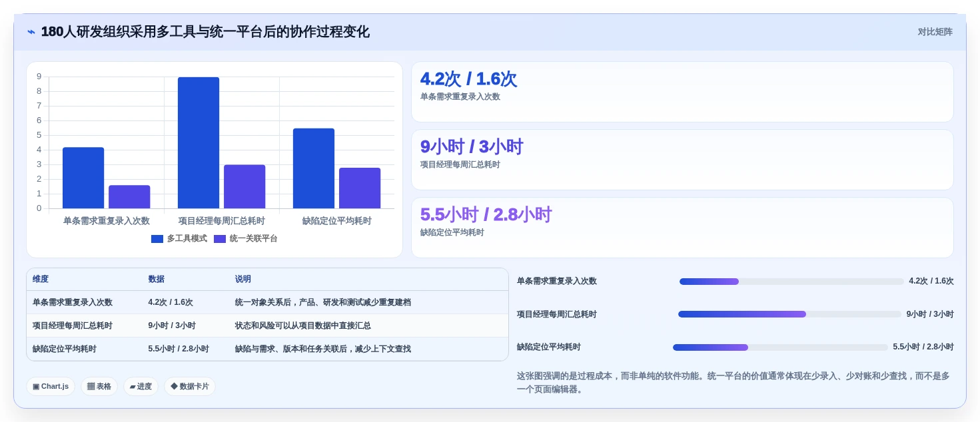Click y-axis tick label 9
Screen dimensions: 980x422
tap(39, 77)
